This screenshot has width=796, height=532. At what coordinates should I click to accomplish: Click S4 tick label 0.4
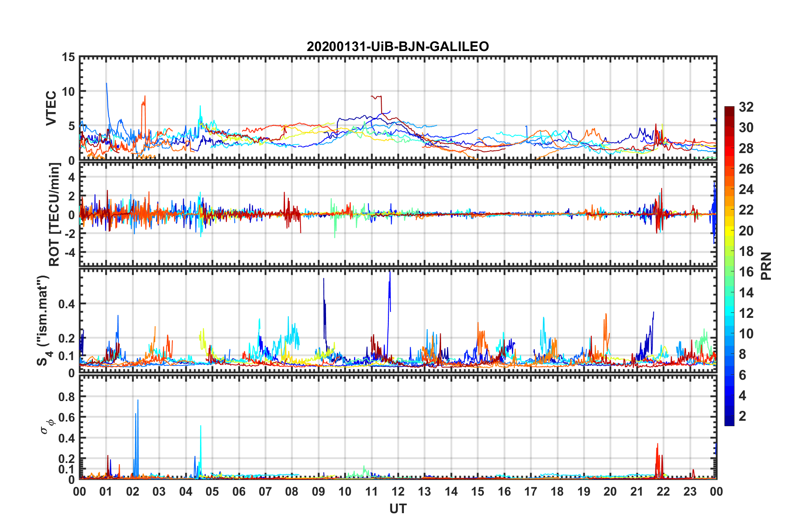[x=67, y=304]
